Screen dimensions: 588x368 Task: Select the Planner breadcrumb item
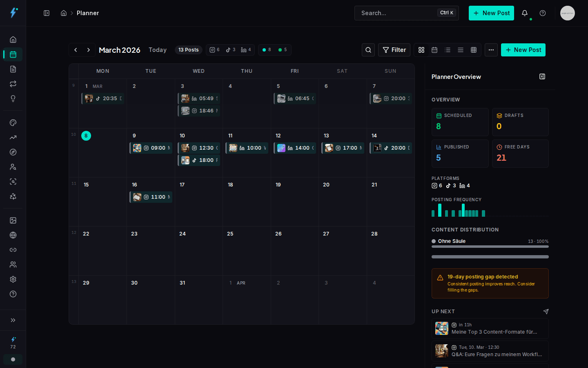click(x=88, y=13)
